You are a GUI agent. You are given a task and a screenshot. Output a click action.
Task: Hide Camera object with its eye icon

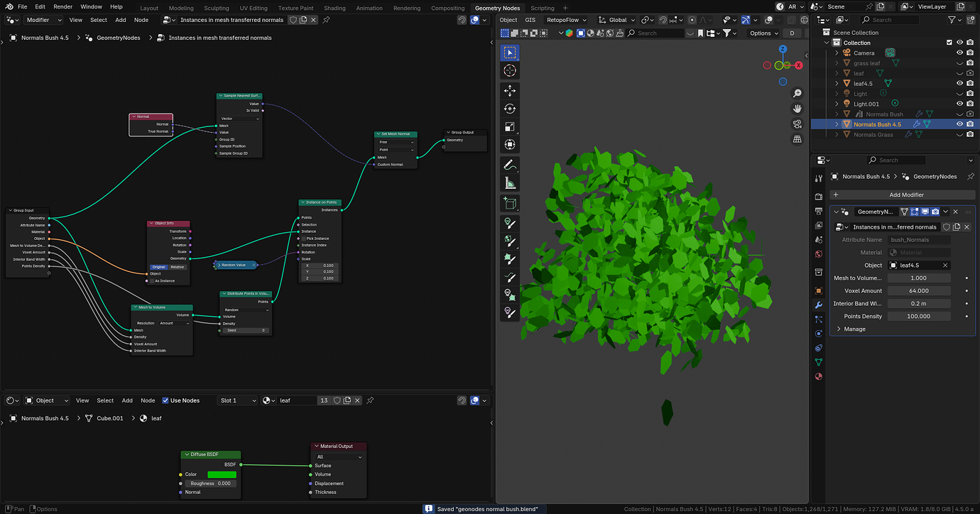(x=960, y=53)
